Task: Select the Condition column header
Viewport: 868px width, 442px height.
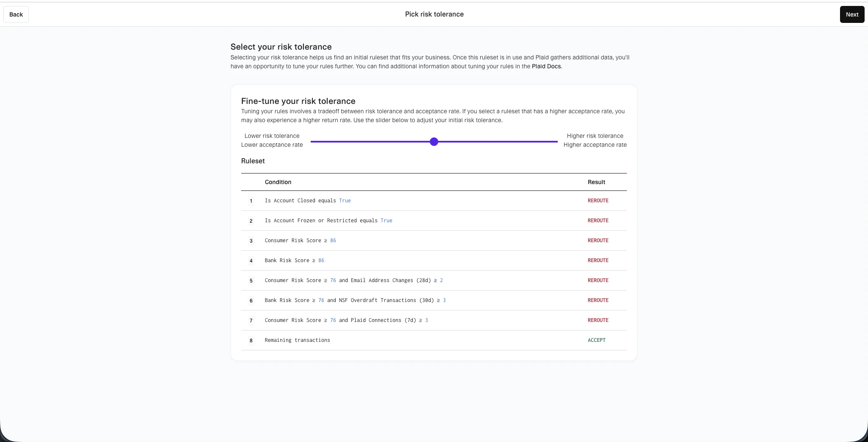Action: click(x=278, y=182)
